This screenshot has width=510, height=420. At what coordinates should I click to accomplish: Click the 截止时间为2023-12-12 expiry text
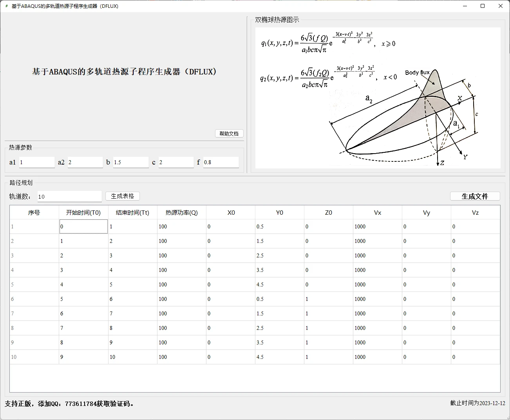tap(477, 403)
